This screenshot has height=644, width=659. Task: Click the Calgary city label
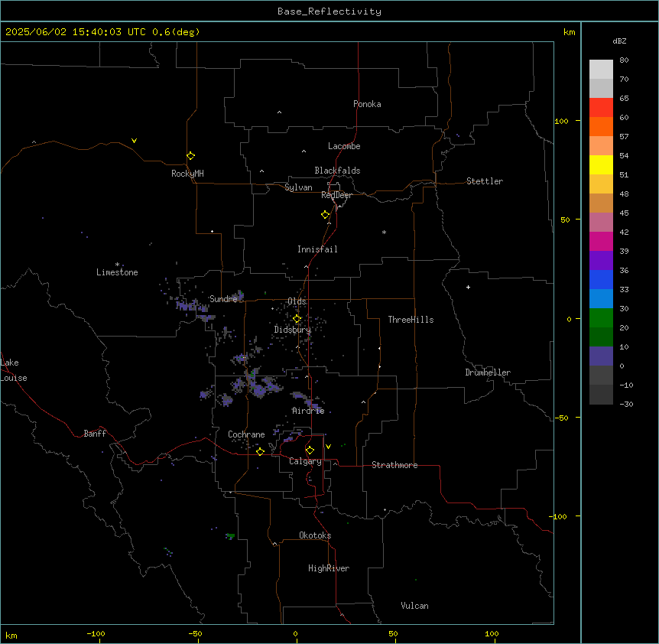(x=305, y=461)
